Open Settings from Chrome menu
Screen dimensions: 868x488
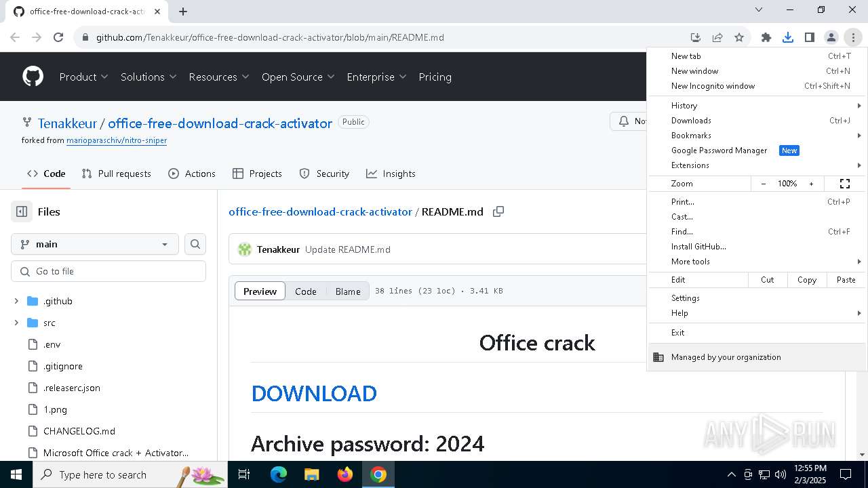point(757,298)
